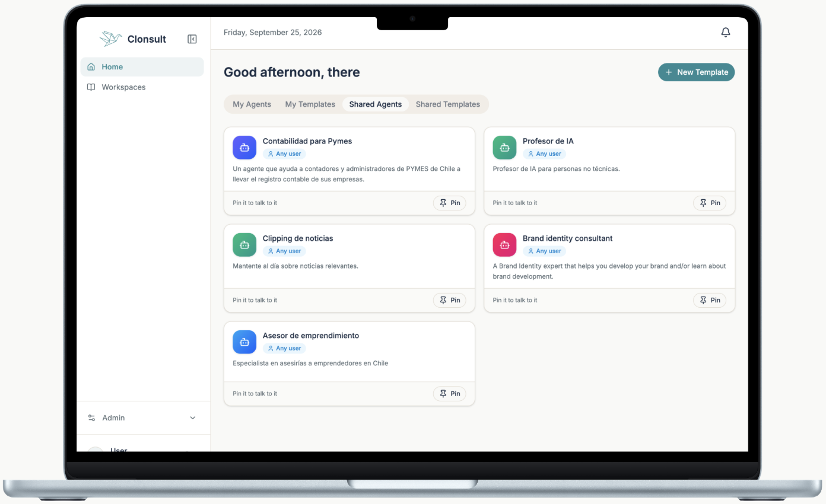Viewport: 826px width, 504px height.
Task: Click the date Friday, September 25, 2026
Action: coord(273,33)
